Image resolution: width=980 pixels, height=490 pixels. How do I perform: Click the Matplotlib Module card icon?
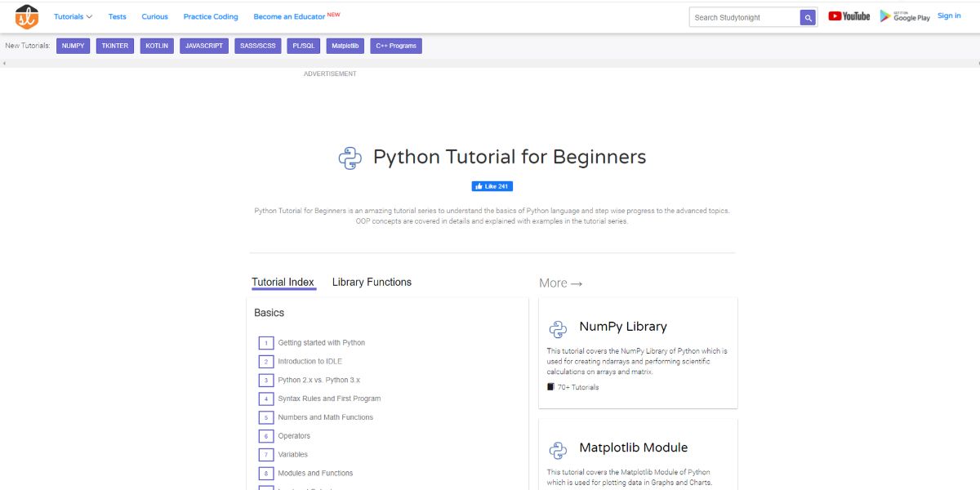click(x=558, y=449)
